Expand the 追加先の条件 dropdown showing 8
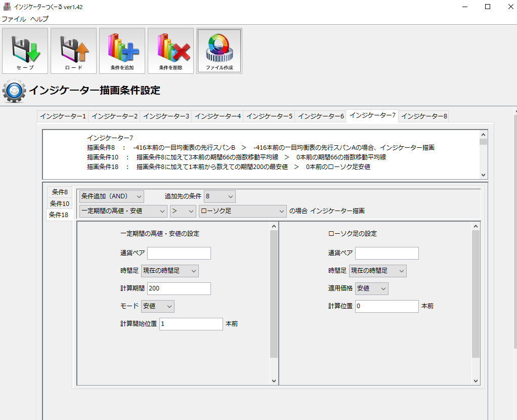Image resolution: width=517 pixels, height=420 pixels. tap(220, 196)
